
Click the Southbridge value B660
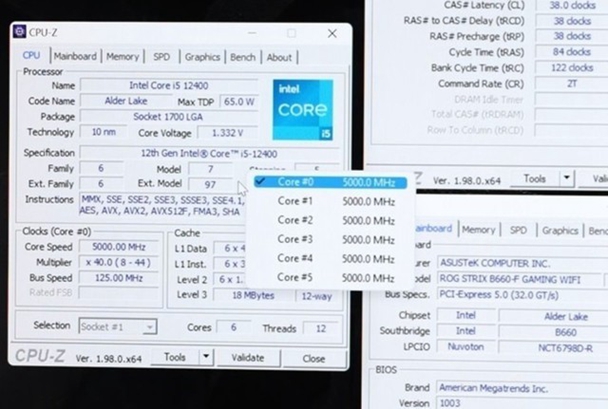click(x=554, y=332)
